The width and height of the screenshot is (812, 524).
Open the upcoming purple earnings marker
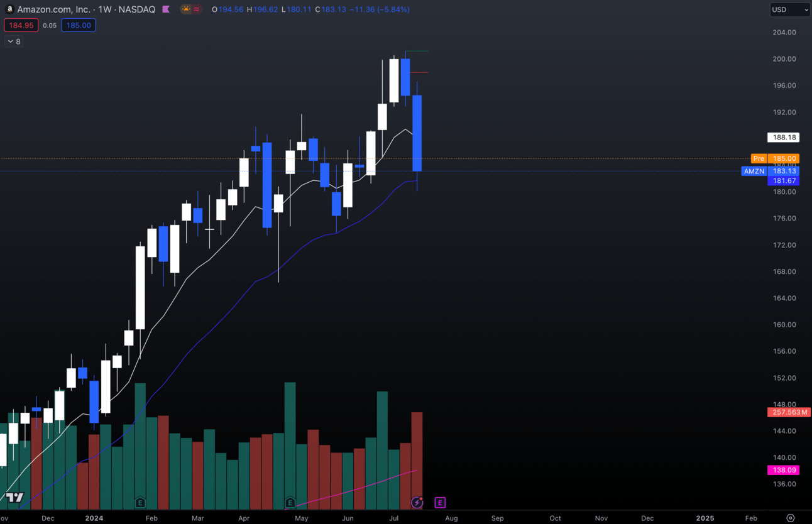coord(440,503)
